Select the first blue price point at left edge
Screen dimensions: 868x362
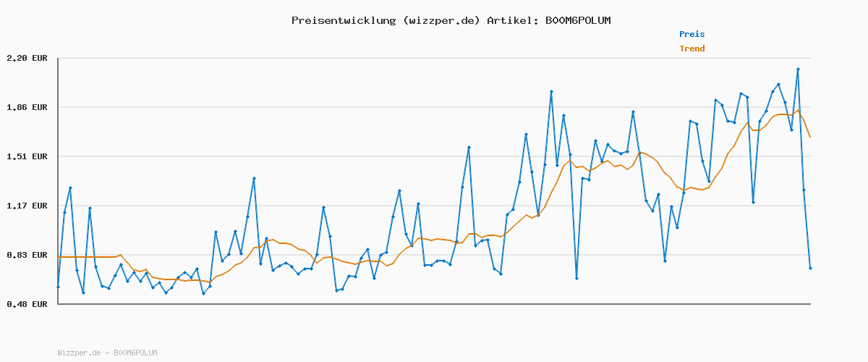[58, 287]
